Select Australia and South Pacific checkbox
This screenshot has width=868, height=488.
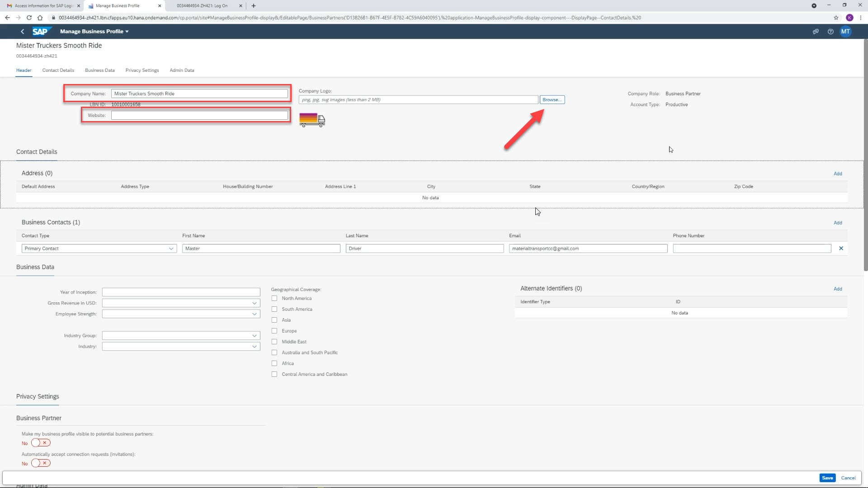pos(274,352)
